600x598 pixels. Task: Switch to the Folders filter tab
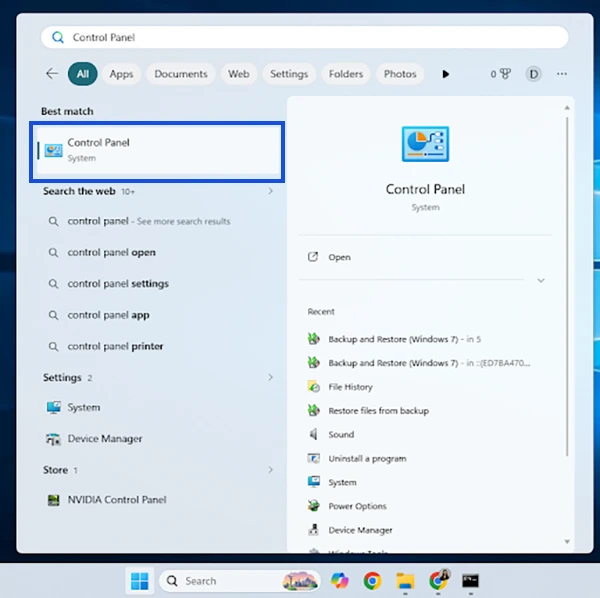pos(346,74)
